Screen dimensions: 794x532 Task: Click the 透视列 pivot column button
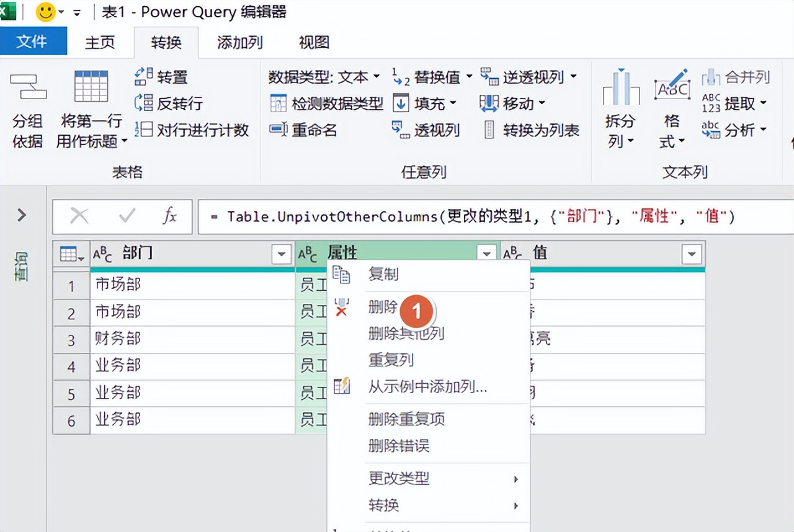pos(426,130)
